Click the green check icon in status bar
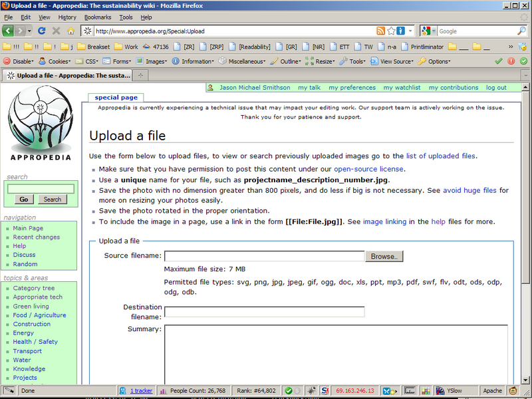This screenshot has height=399, width=532. tap(289, 391)
